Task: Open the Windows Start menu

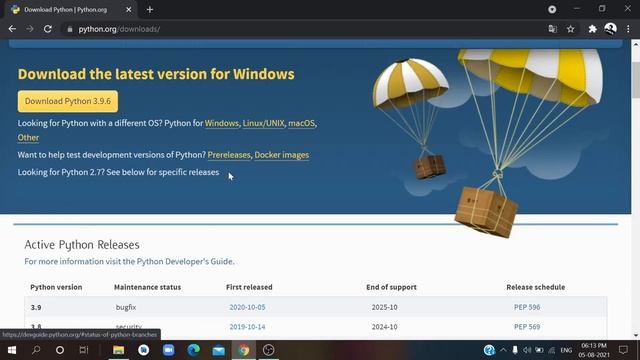Action: [x=12, y=350]
